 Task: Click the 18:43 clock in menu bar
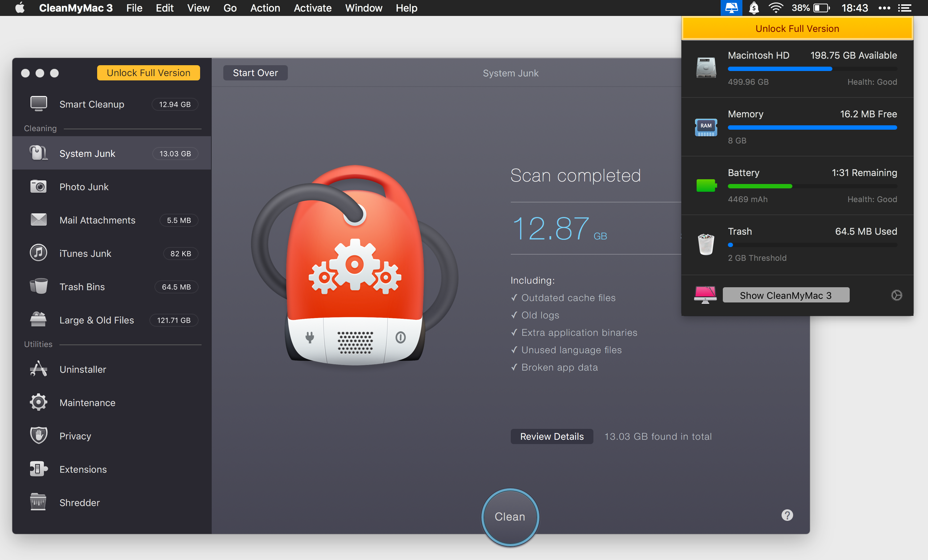pos(854,8)
